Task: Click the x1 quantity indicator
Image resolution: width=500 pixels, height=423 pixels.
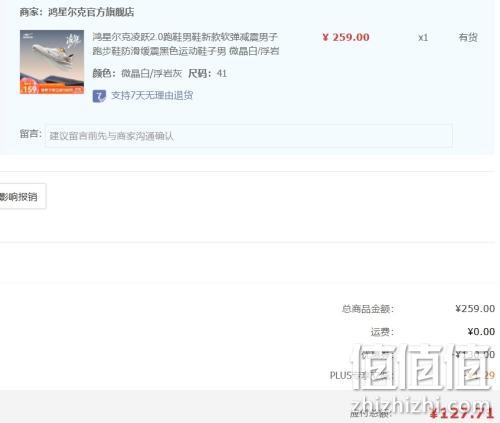Action: [x=423, y=38]
